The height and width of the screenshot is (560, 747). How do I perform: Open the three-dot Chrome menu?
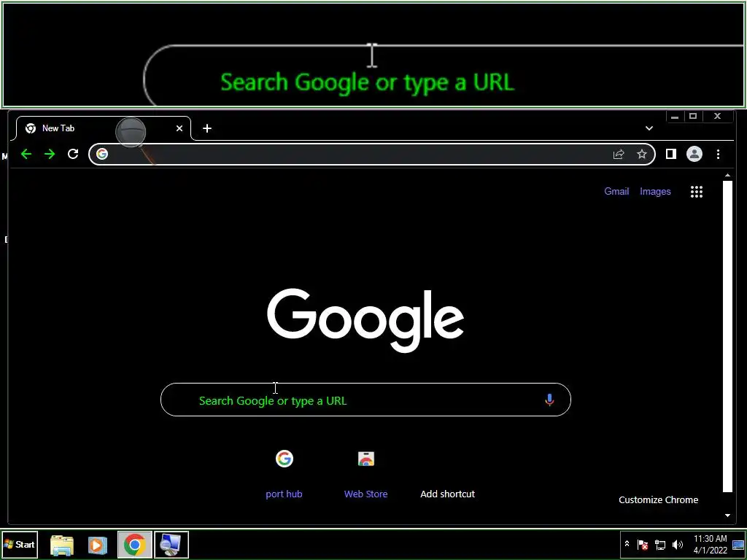point(718,154)
